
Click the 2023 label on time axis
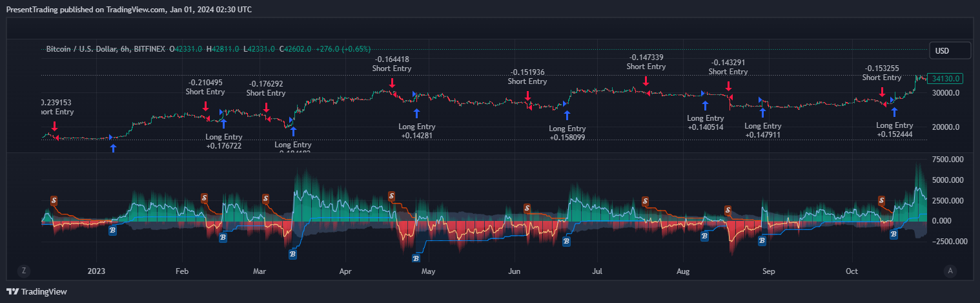97,271
